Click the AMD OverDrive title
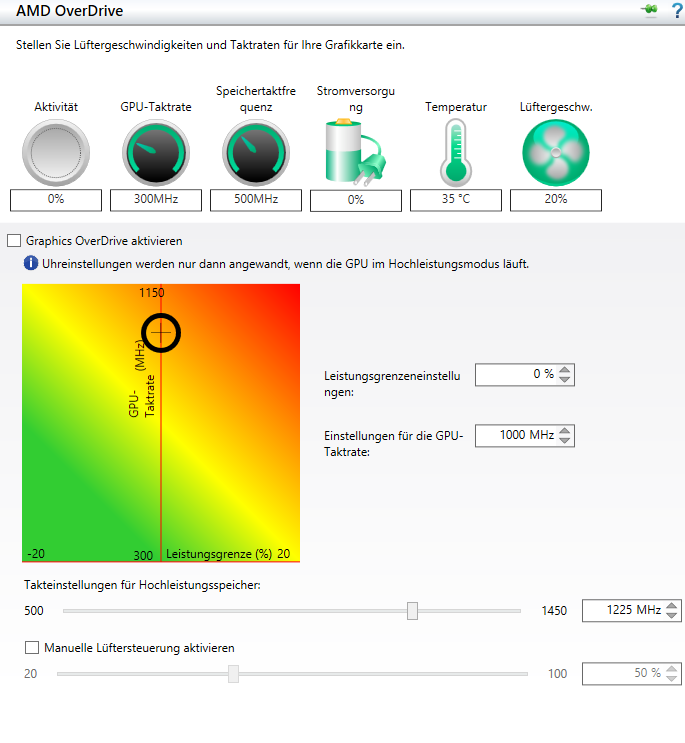 click(x=70, y=10)
